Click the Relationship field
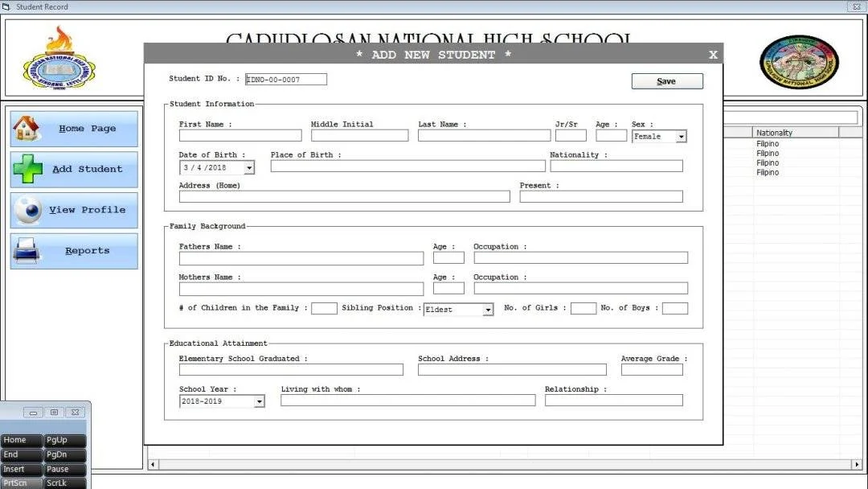The image size is (868, 489). 614,401
